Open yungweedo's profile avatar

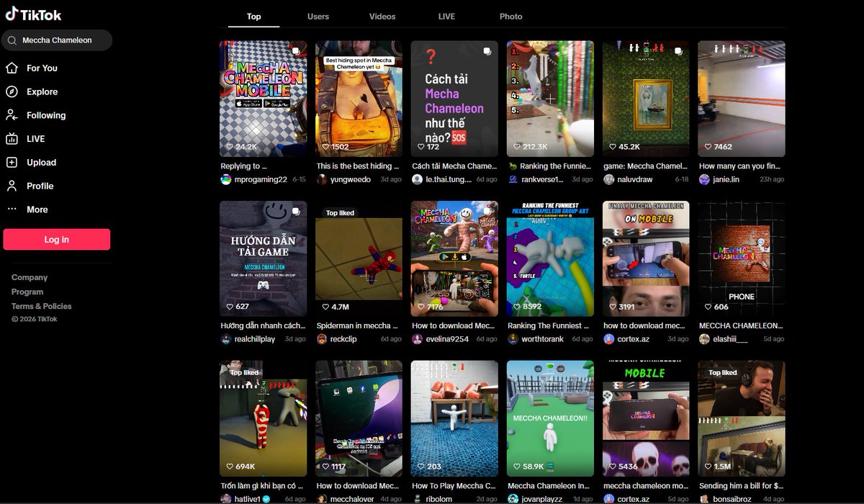322,179
